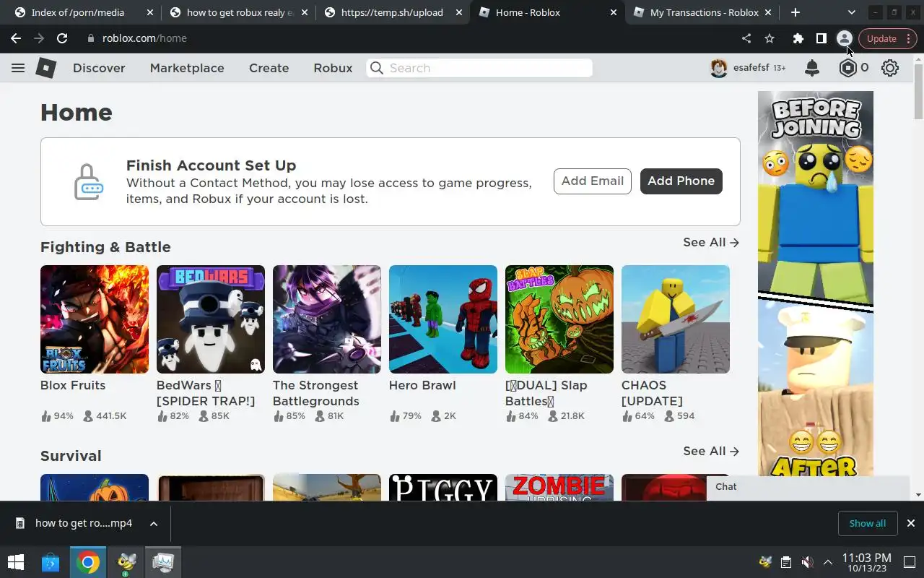Open the Windows Start menu
The width and height of the screenshot is (924, 578).
15,562
